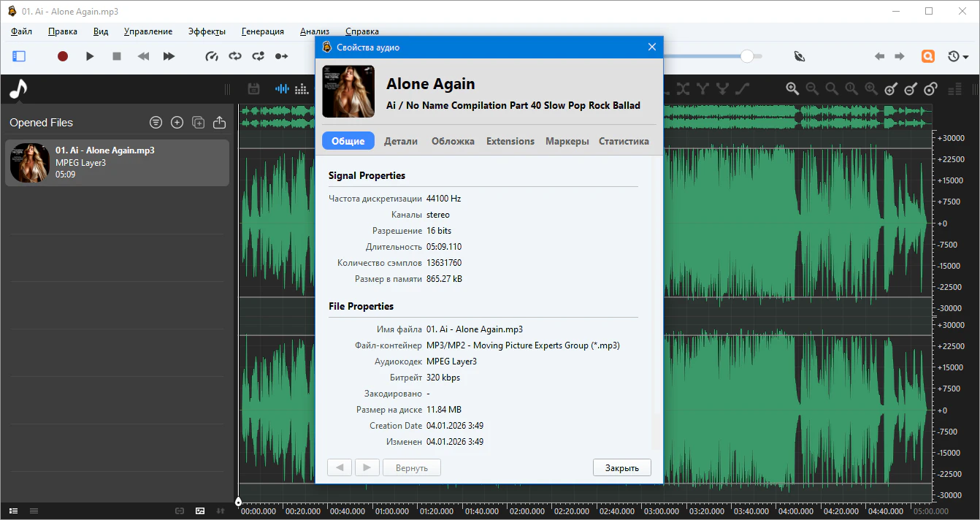Open the Обложка tab
The image size is (980, 520).
[453, 141]
